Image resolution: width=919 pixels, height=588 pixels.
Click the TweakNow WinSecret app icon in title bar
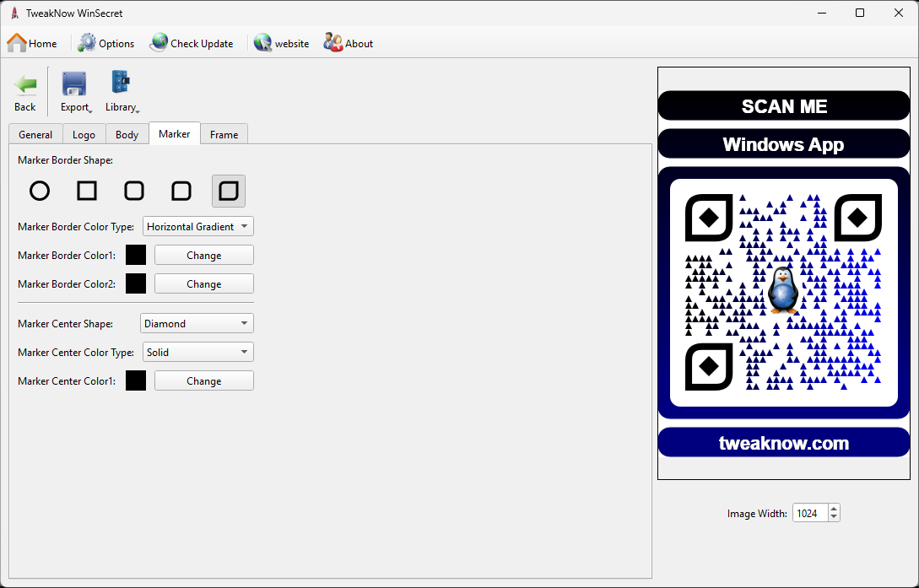tap(15, 13)
